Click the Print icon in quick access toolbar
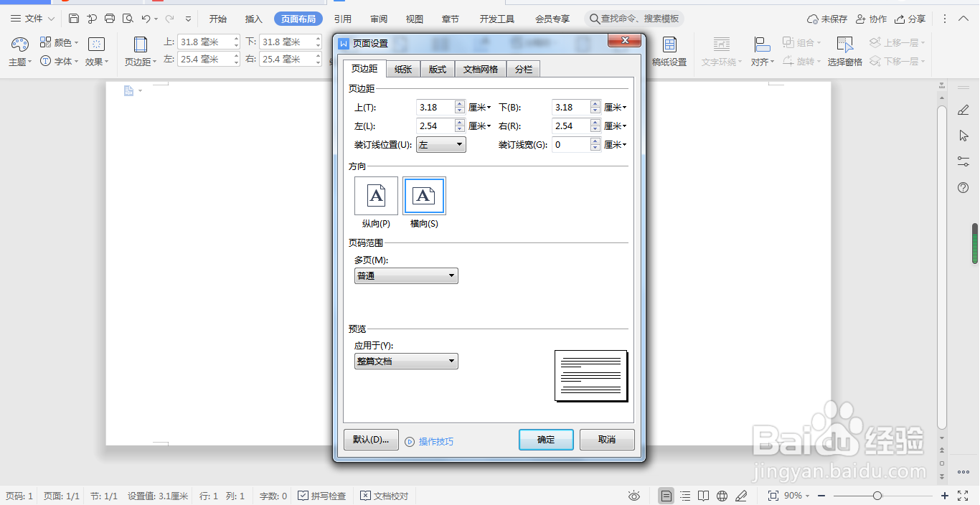Image resolution: width=980 pixels, height=505 pixels. [109, 19]
